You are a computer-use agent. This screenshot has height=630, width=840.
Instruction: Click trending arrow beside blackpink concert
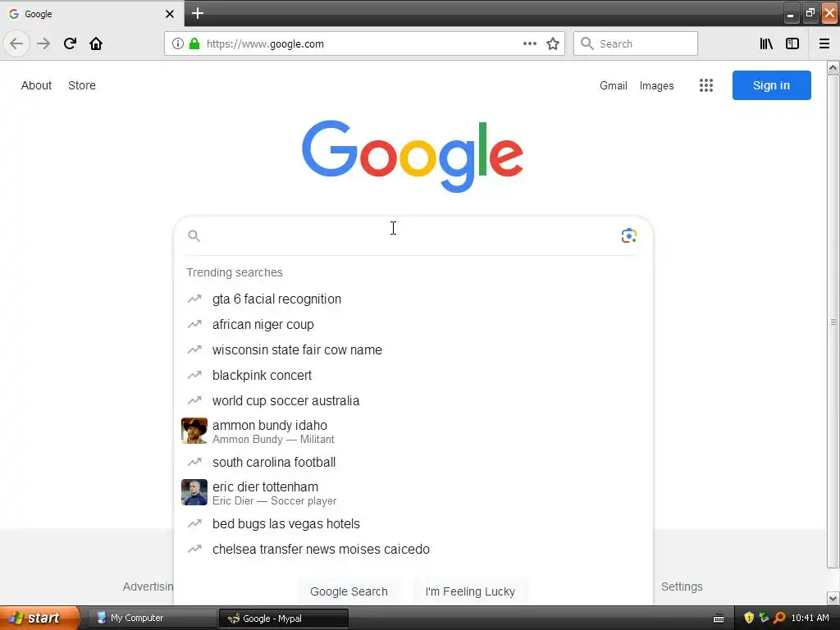tap(194, 376)
